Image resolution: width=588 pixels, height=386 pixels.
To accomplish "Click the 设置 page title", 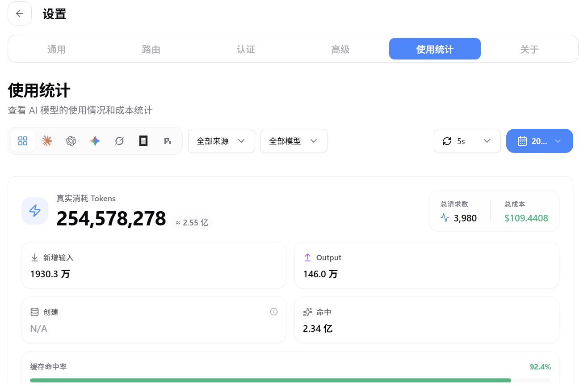I will click(x=55, y=14).
